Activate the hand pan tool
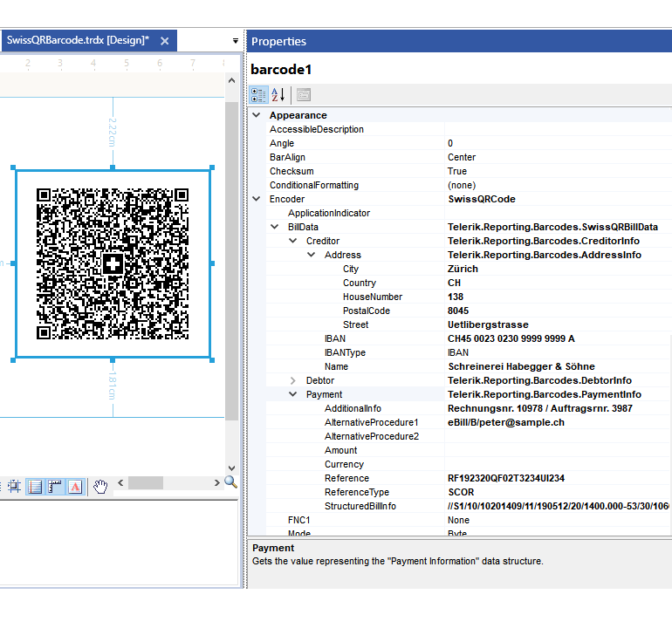Image resolution: width=672 pixels, height=642 pixels. click(100, 487)
